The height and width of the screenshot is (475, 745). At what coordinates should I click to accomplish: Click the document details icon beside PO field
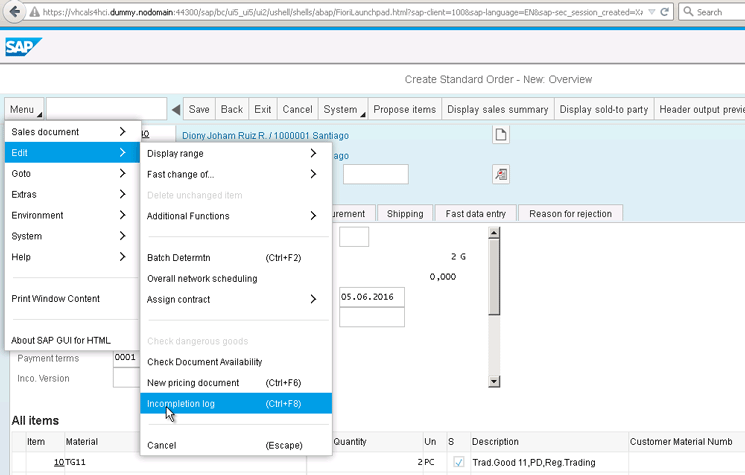click(501, 175)
